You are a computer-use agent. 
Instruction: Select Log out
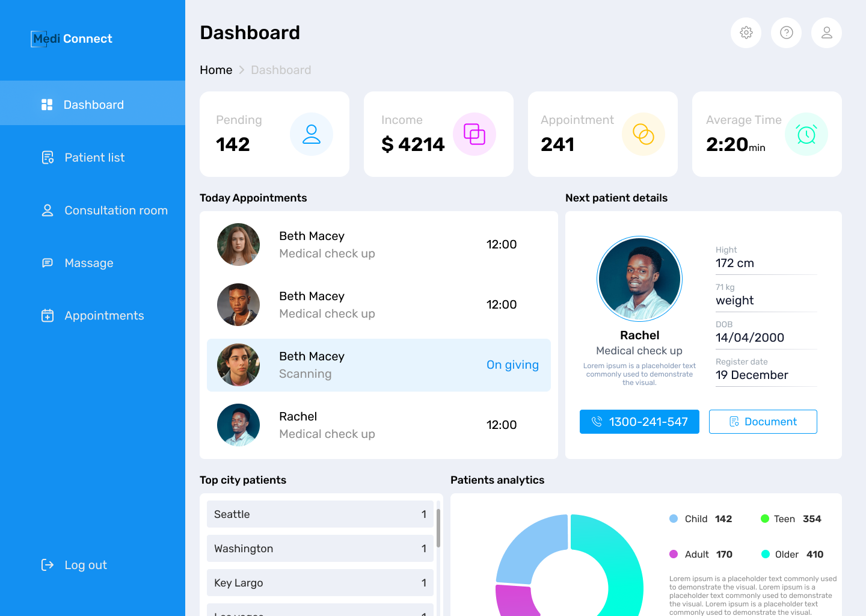pyautogui.click(x=73, y=564)
